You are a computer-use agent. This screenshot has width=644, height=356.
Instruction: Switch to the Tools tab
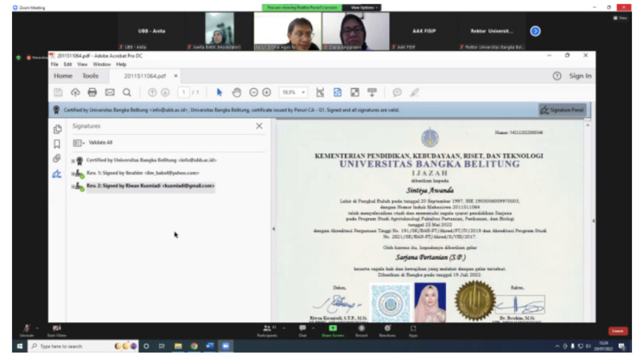point(90,76)
